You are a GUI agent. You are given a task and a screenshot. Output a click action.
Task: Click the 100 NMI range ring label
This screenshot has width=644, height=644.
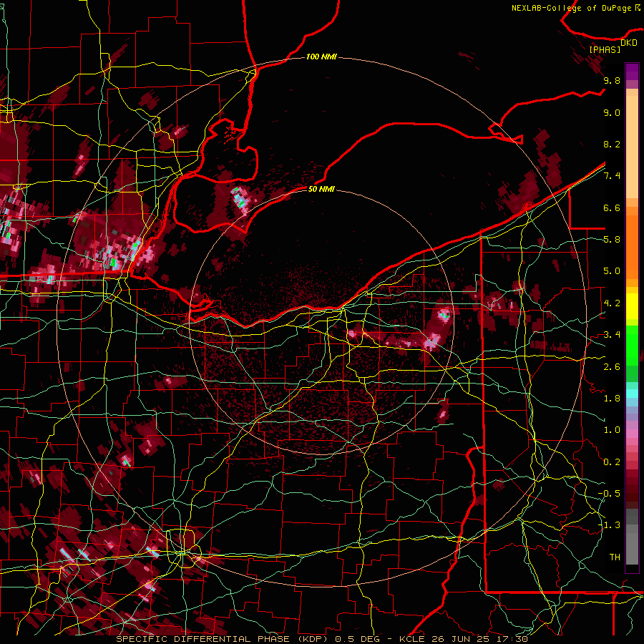tap(321, 57)
